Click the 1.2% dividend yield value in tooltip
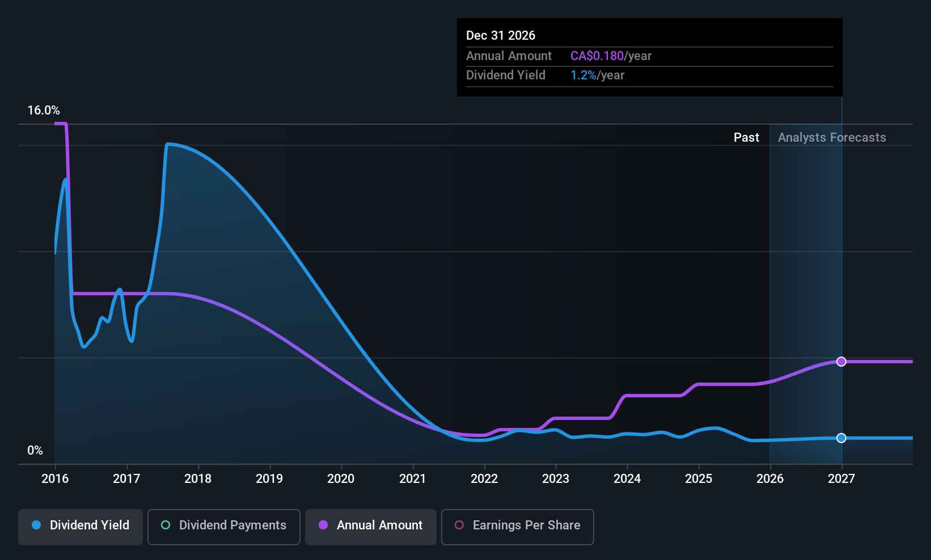Image resolution: width=931 pixels, height=560 pixels. pos(583,75)
